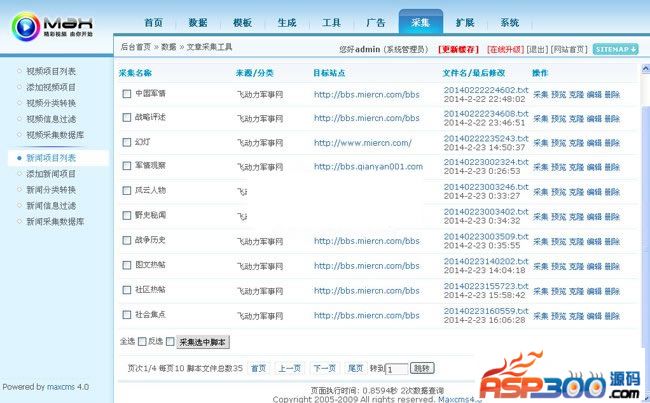Check the 野史秘闻 row checkbox
This screenshot has width=650, height=403.
tap(127, 216)
